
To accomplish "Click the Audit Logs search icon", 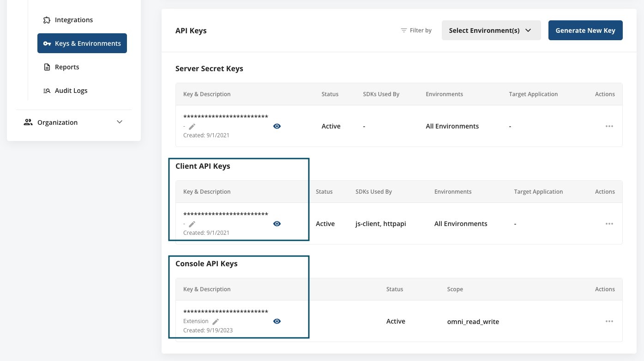I will tap(47, 90).
